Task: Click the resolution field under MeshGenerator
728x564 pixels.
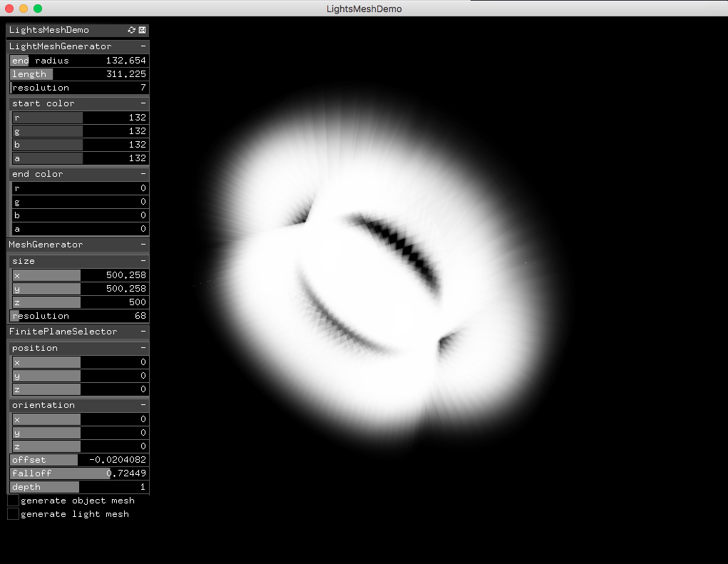Action: pyautogui.click(x=78, y=316)
